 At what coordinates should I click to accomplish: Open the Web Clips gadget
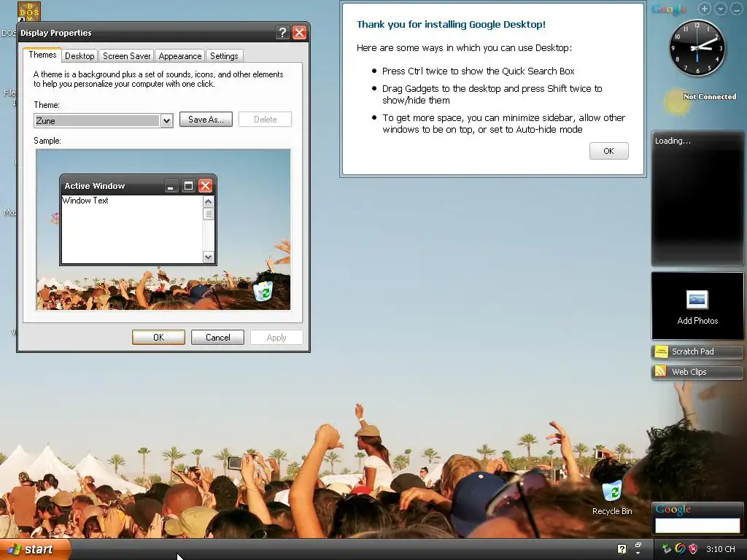tap(697, 372)
